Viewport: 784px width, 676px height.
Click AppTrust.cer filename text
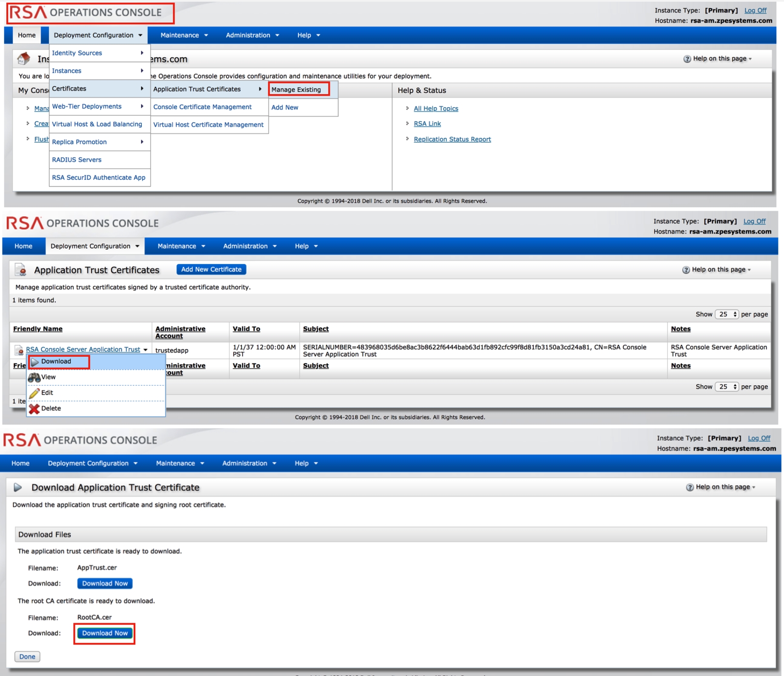(97, 568)
